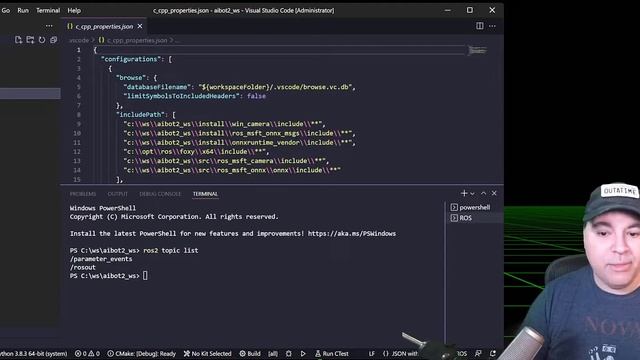Click the feedback icon in status bar
Screen dimensions: 640x360
coord(478,353)
